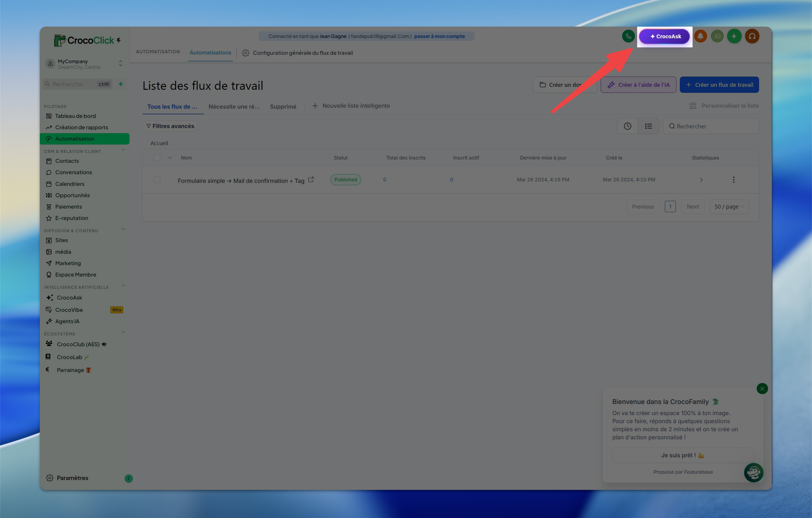Open the 50 / page dropdown
Viewport: 812px width, 518px height.
[x=729, y=206]
